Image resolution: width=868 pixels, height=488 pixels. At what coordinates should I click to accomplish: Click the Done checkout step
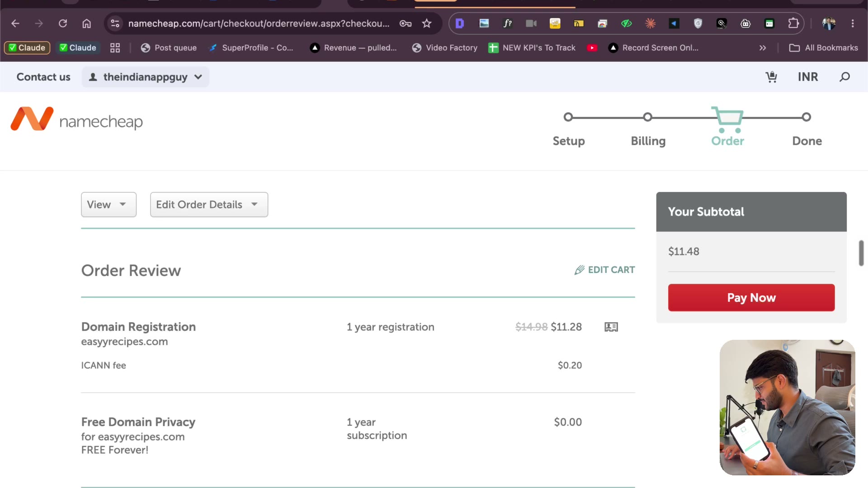[x=807, y=141]
